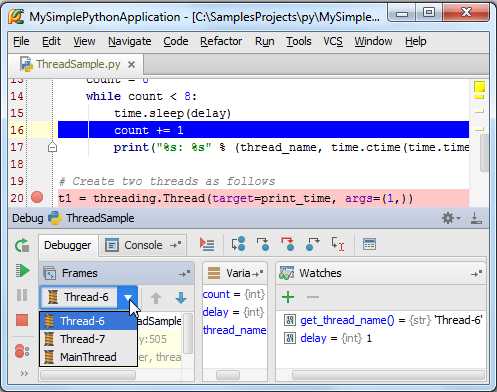Open the Refactor menu

(x=221, y=41)
